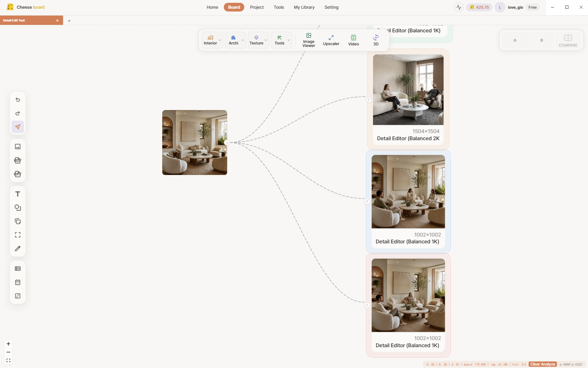Expand the blue 1K card's connector chevron
The height and width of the screenshot is (368, 588).
(367, 201)
